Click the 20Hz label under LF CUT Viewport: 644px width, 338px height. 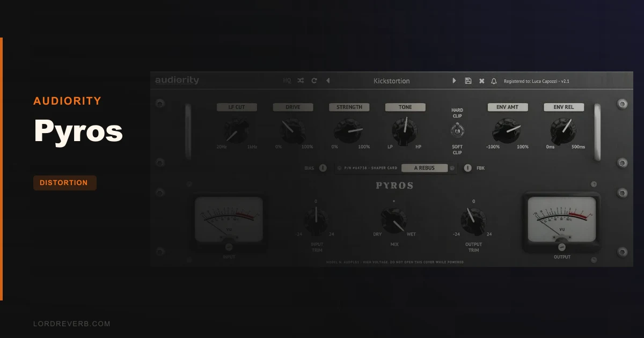(221, 147)
